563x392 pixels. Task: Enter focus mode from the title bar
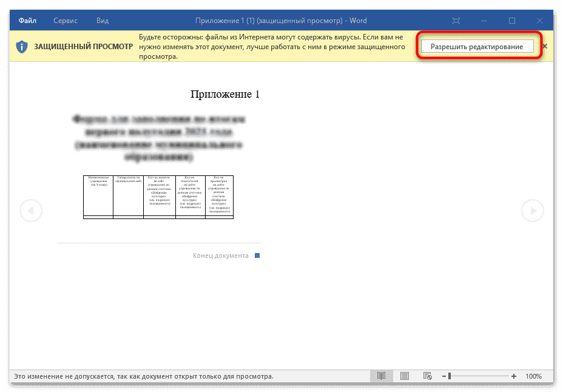coord(455,20)
